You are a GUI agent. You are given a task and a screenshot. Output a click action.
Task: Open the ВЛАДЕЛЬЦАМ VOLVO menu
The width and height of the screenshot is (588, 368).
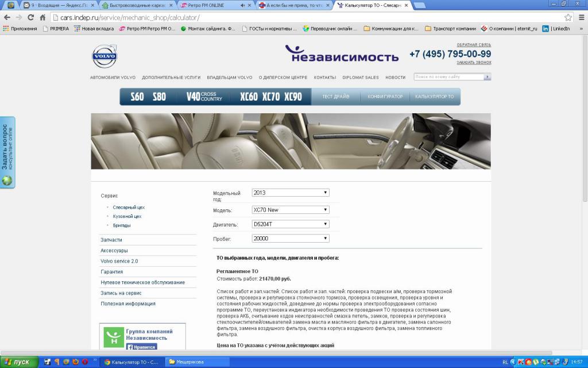pos(230,78)
